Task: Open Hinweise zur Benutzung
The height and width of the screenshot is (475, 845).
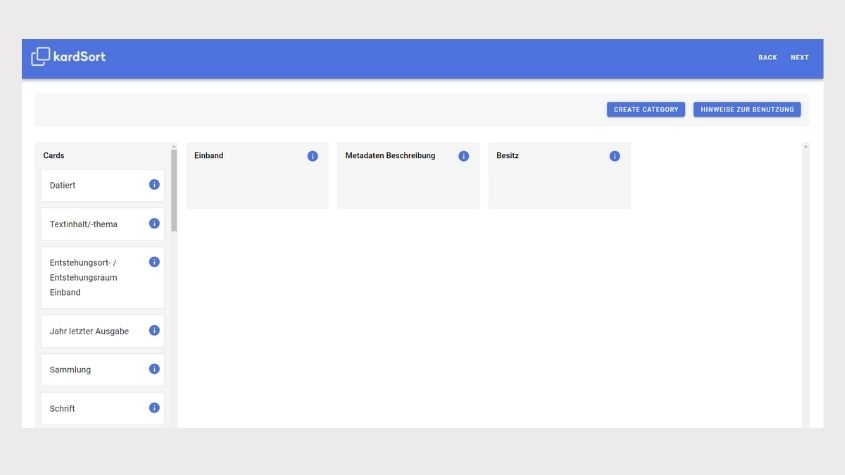Action: 747,109
